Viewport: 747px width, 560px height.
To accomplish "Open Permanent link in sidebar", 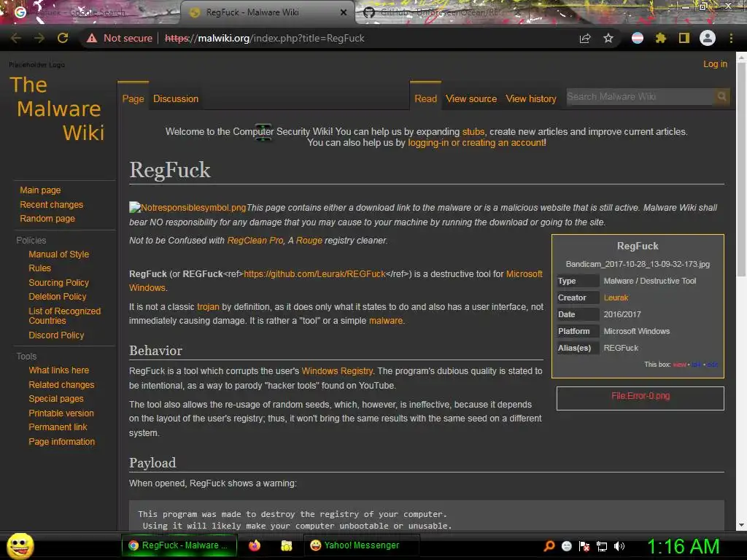I will [58, 427].
